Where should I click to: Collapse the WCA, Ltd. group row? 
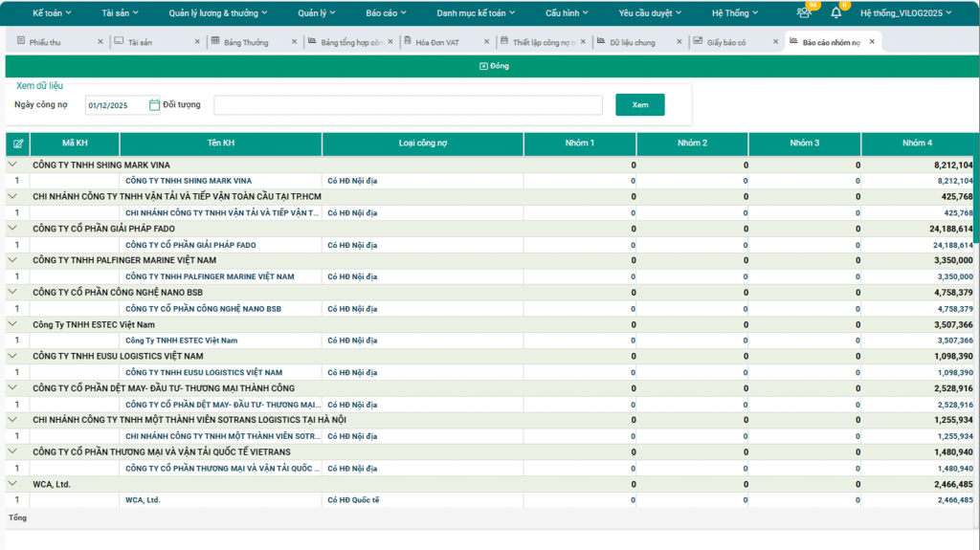pyautogui.click(x=13, y=484)
